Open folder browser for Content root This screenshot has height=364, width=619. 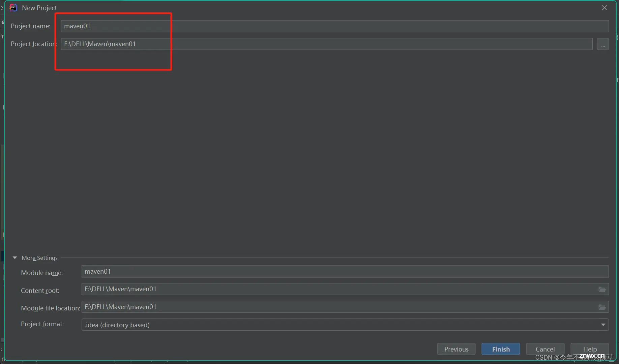click(602, 290)
